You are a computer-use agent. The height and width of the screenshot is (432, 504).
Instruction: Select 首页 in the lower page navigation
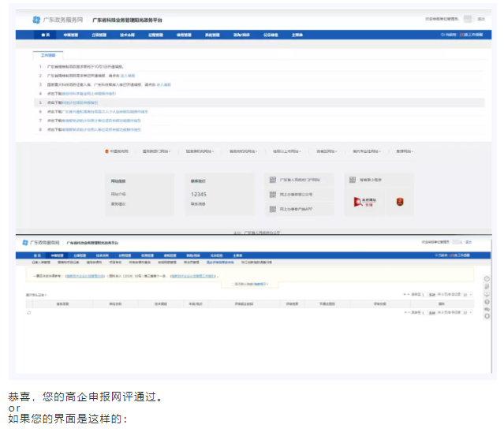37,255
